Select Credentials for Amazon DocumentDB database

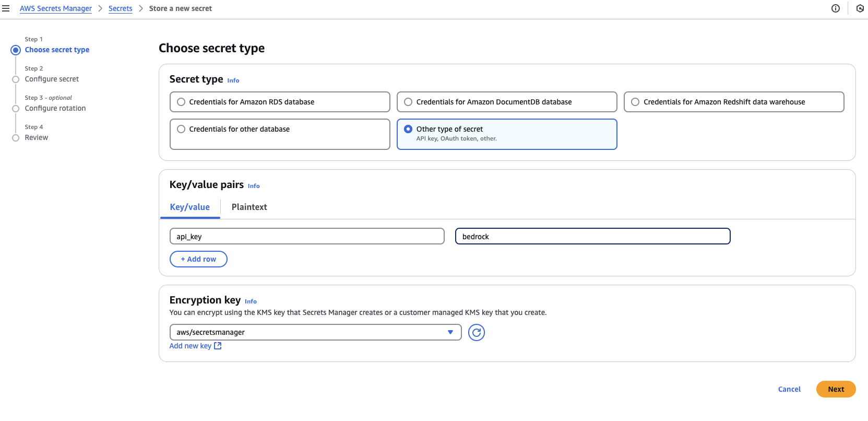coord(507,102)
